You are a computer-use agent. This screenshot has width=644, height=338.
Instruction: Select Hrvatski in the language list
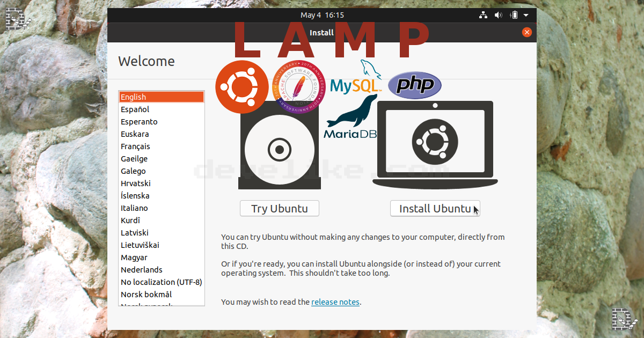click(x=162, y=183)
